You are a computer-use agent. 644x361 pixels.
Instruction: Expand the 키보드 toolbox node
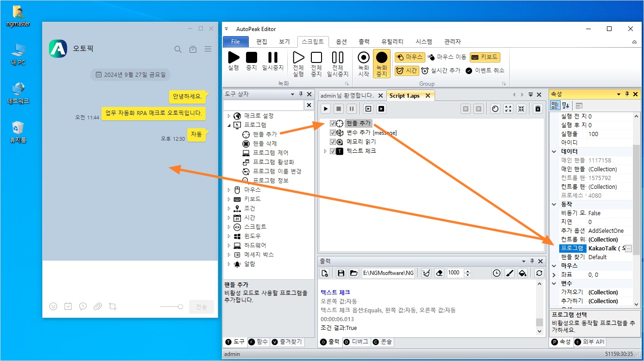tap(229, 199)
